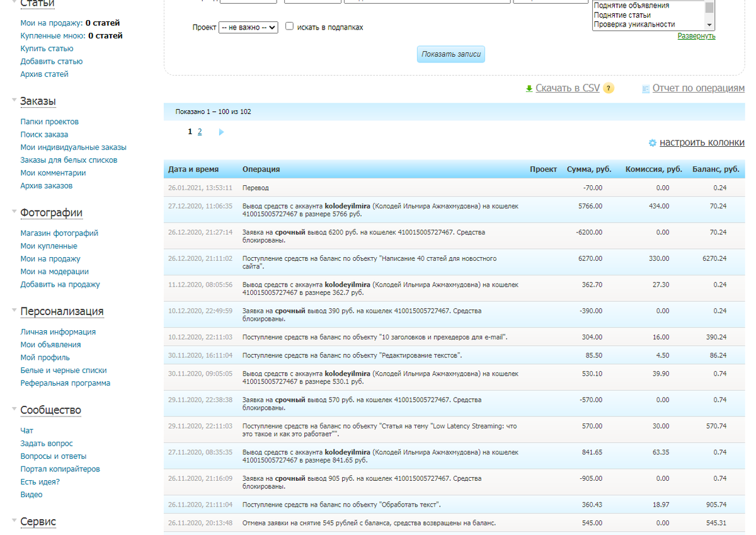Viewport: 756px width, 535px height.
Task: Select 'Поднятие объявления' in operation list
Action: coord(631,6)
